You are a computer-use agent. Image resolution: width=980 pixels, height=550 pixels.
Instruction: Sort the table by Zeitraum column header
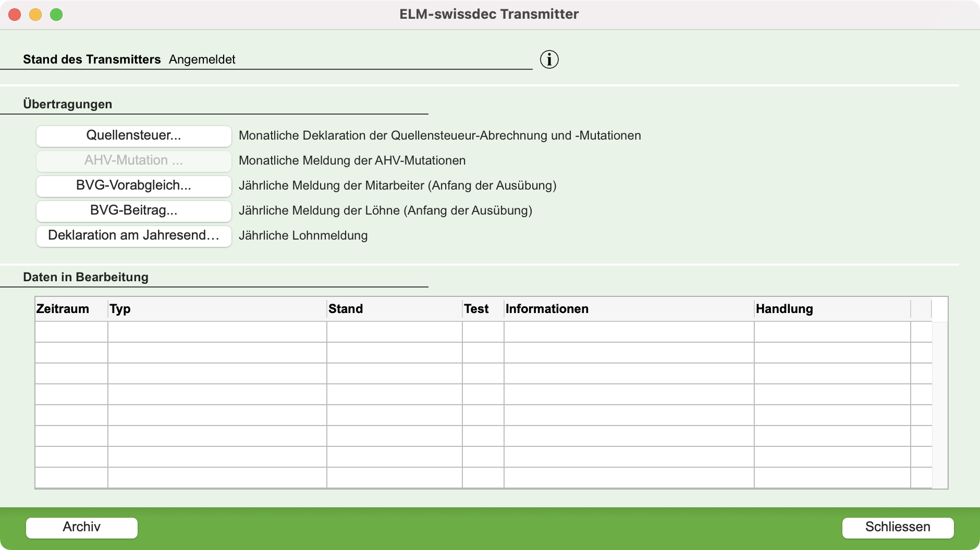click(71, 309)
